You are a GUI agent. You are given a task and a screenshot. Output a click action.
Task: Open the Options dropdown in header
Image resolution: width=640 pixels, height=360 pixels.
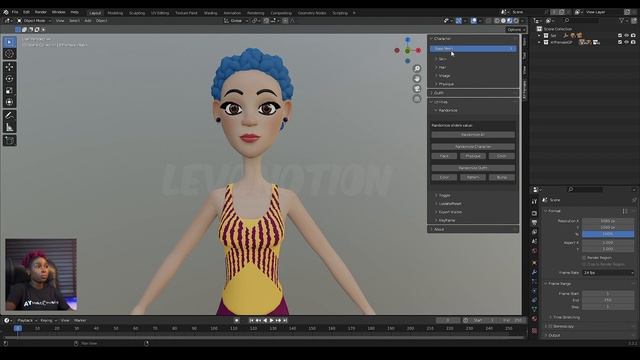[x=516, y=30]
